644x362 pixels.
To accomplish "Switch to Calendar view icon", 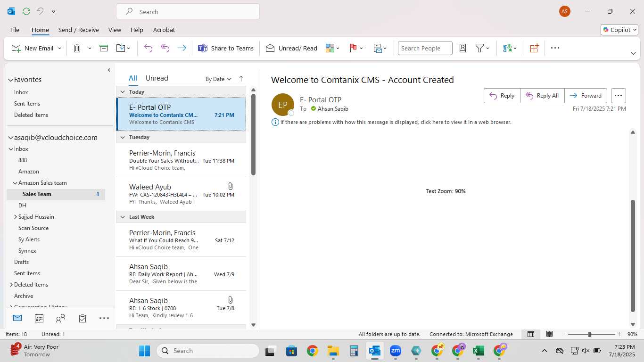I will (x=39, y=318).
